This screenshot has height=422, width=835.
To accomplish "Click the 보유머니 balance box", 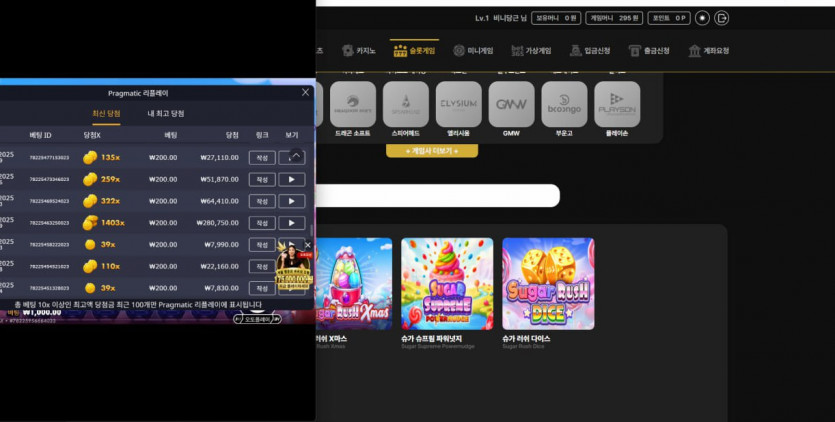I will [556, 18].
